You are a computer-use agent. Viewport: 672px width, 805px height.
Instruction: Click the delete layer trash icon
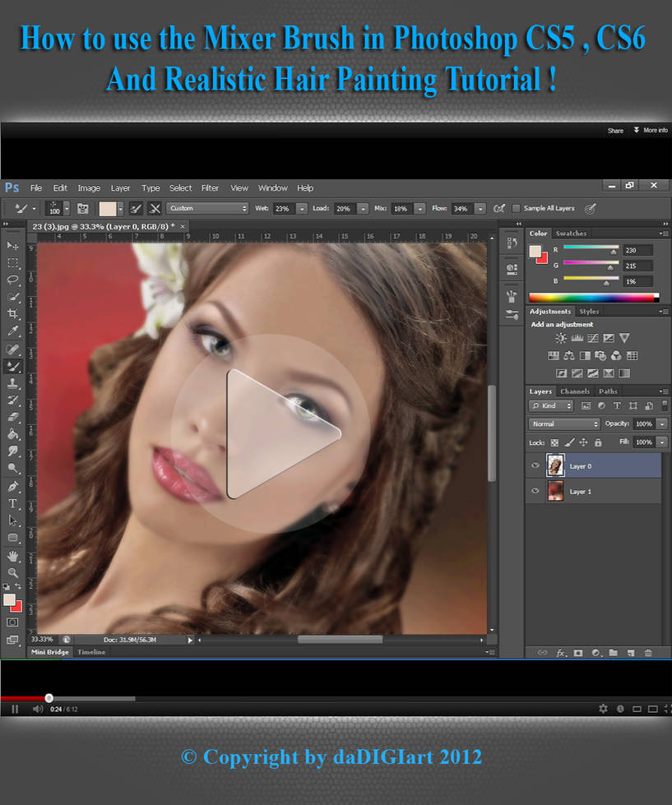pos(648,652)
